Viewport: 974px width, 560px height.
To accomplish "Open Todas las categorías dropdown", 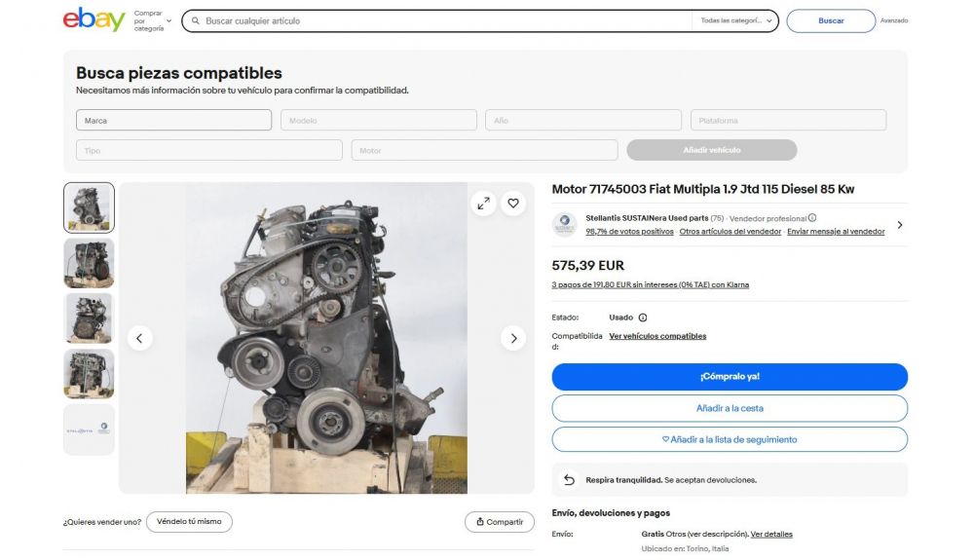I will (736, 20).
